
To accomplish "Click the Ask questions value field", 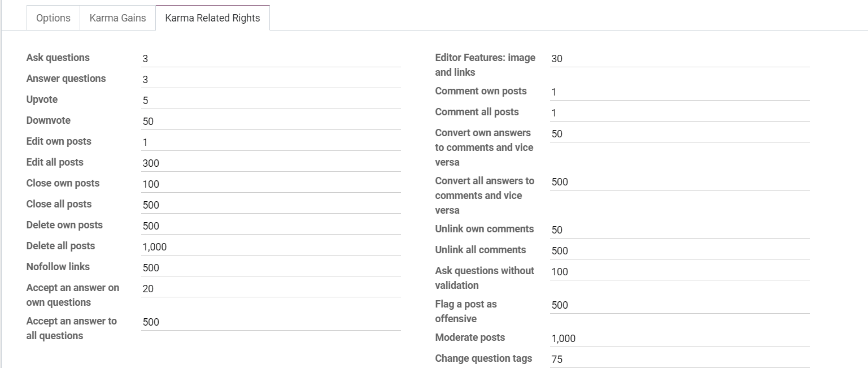I will point(271,59).
